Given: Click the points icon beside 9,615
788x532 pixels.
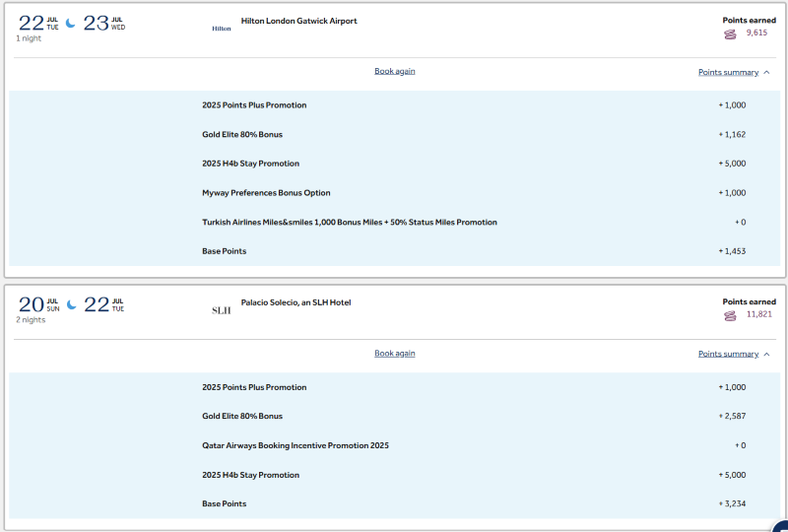Looking at the screenshot, I should (x=730, y=34).
